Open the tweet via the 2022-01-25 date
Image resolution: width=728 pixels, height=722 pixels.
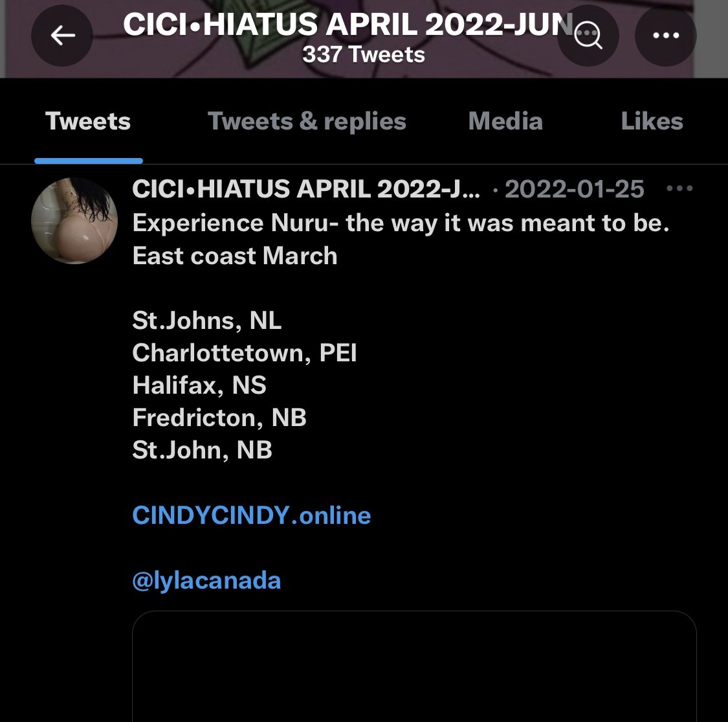(574, 189)
